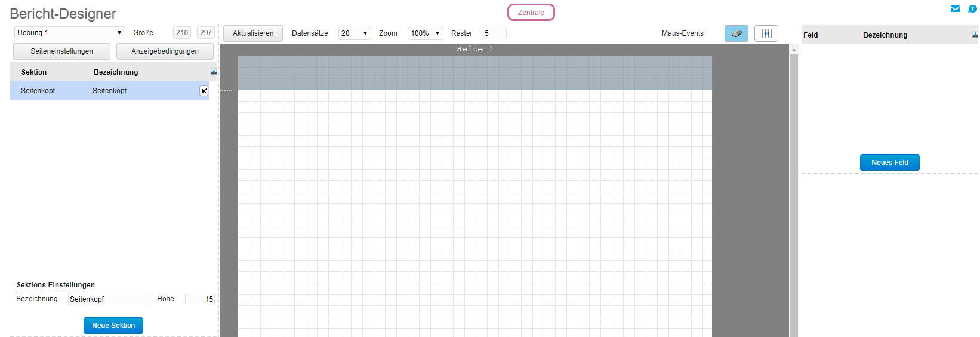The width and height of the screenshot is (980, 337).
Task: Focus the section Bezeichnung input Seitenkopf
Action: point(109,299)
